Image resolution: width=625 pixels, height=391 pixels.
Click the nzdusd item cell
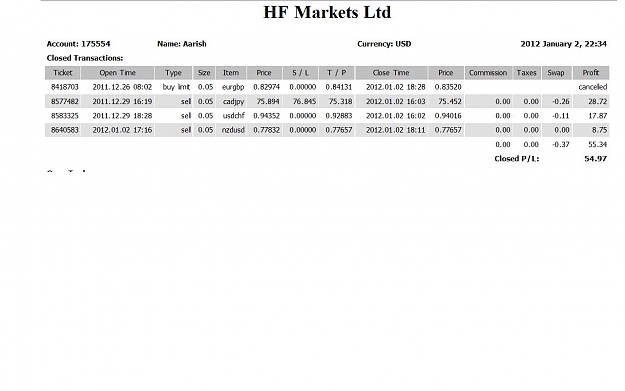[x=233, y=130]
